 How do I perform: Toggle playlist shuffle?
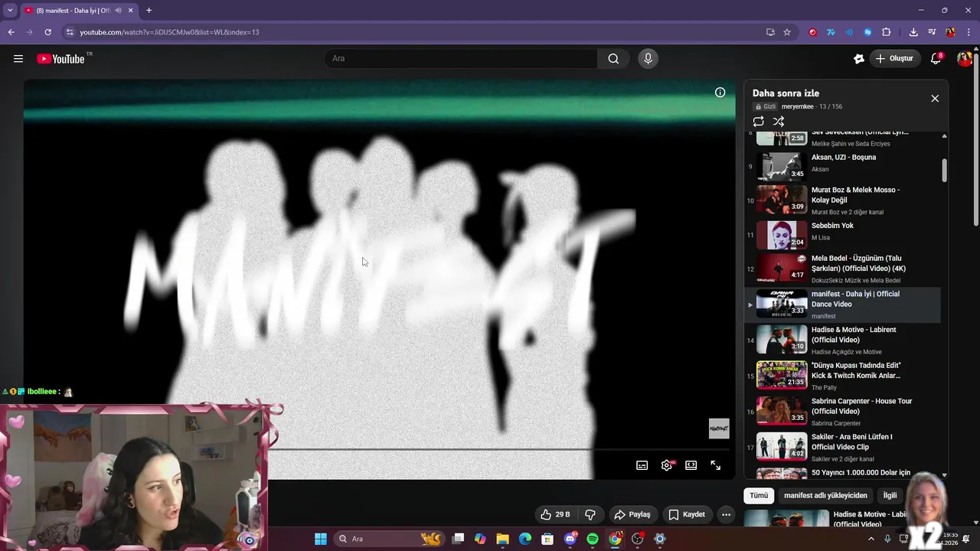(x=779, y=122)
